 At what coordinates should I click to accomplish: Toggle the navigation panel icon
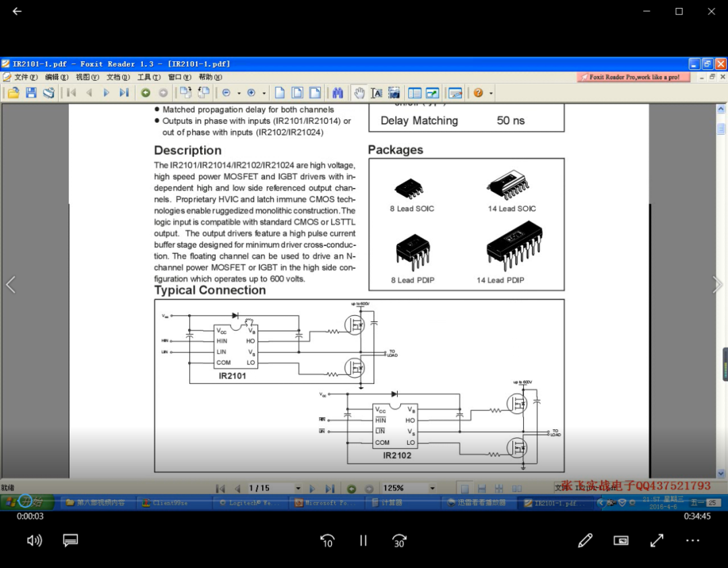(x=415, y=93)
